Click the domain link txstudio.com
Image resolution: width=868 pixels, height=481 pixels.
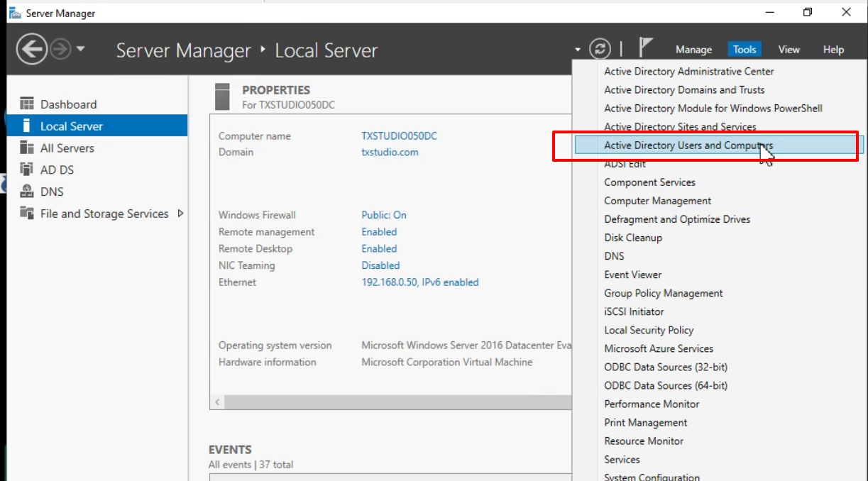(390, 152)
